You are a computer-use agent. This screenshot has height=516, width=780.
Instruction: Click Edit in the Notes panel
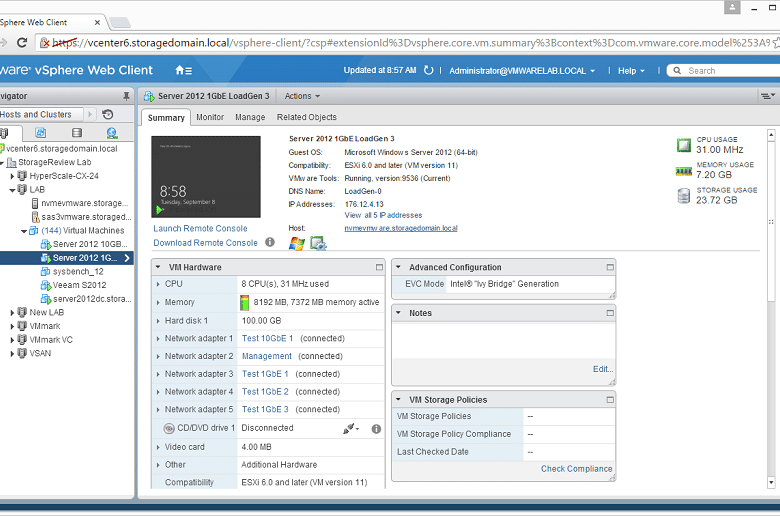(602, 369)
